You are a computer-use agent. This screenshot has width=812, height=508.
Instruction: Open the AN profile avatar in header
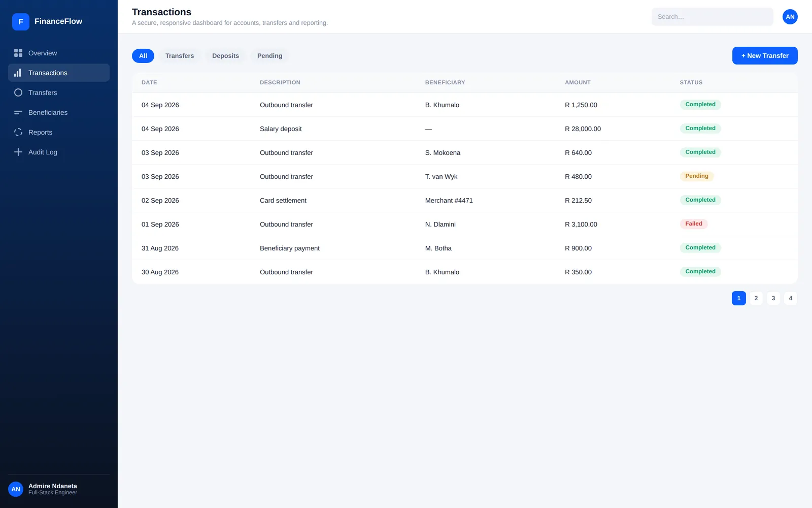coord(790,17)
